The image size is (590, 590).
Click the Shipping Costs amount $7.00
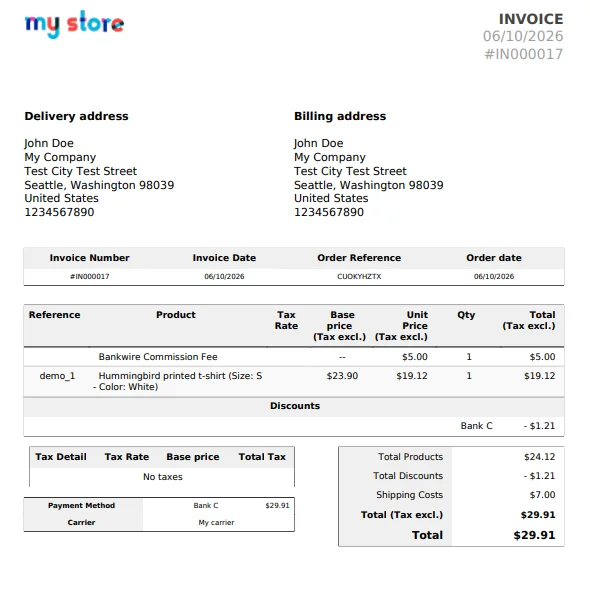(542, 495)
